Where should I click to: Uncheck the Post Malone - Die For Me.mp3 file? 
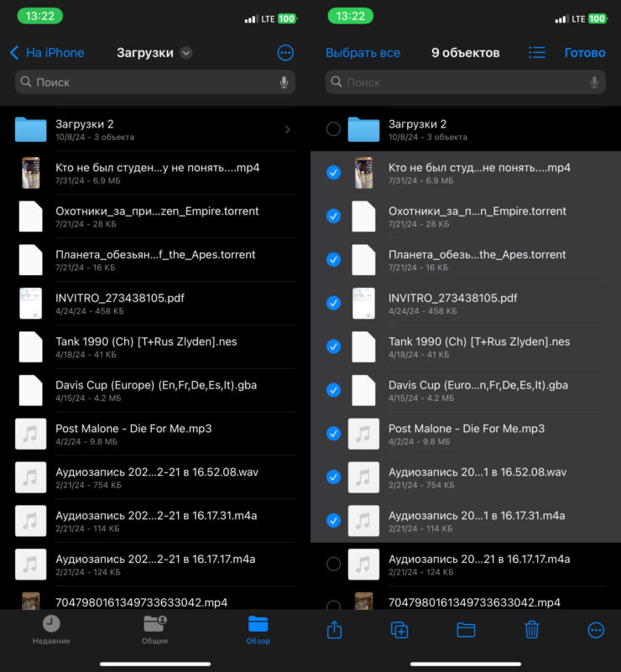(x=333, y=434)
